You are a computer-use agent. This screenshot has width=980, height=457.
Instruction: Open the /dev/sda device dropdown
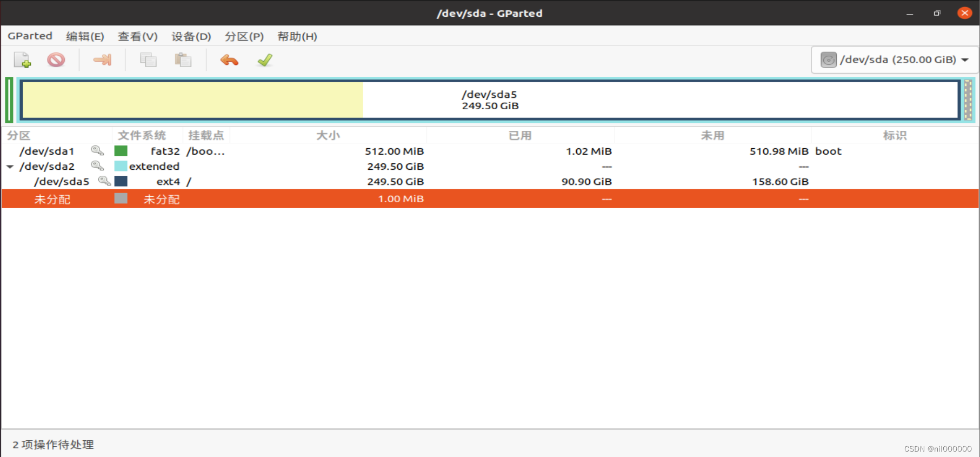point(895,59)
